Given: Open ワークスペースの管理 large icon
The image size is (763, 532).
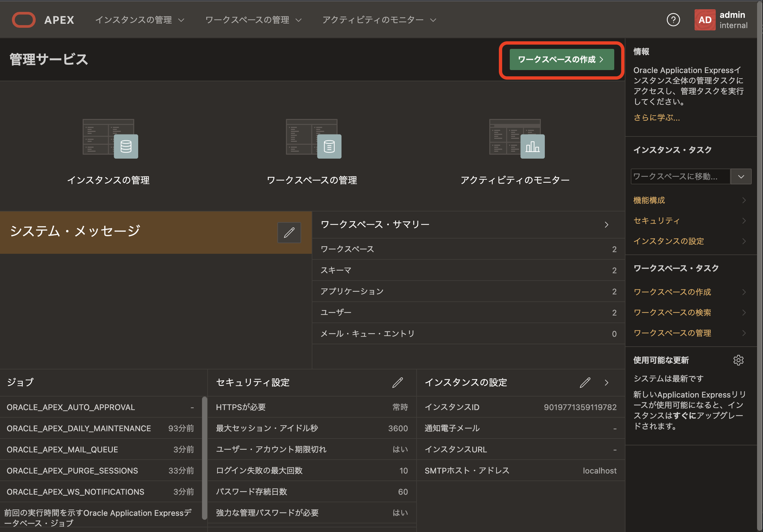Looking at the screenshot, I should pyautogui.click(x=313, y=139).
